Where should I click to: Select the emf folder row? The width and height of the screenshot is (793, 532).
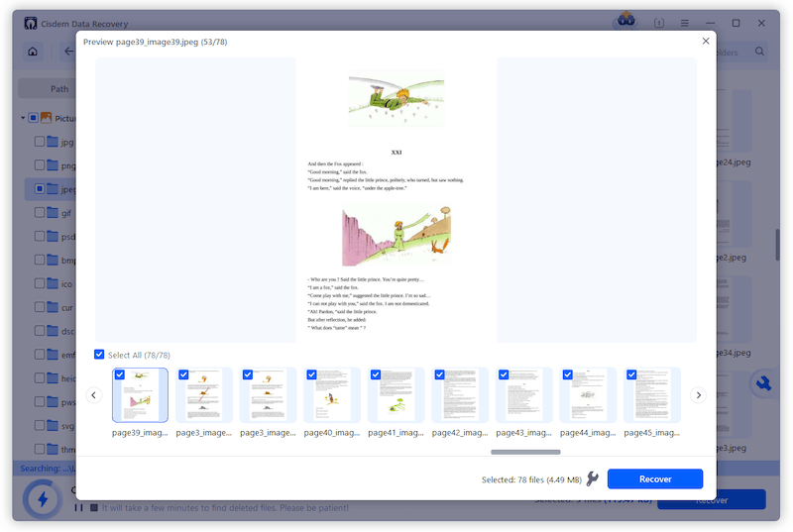click(x=51, y=355)
